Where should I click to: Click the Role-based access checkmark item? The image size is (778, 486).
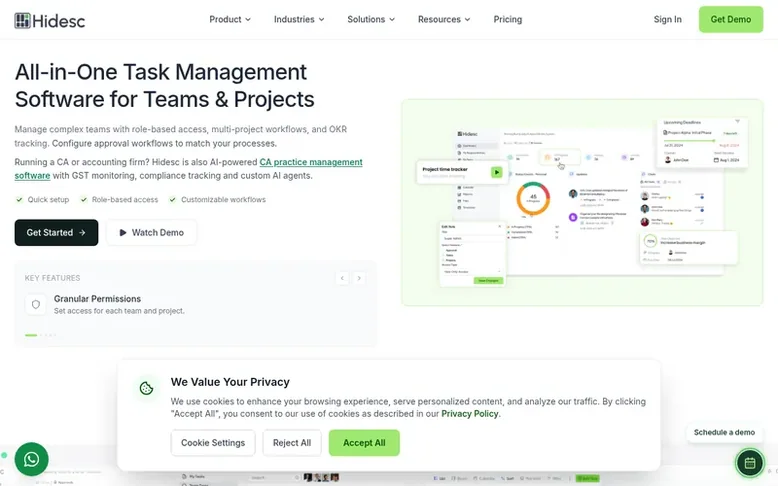coord(119,200)
